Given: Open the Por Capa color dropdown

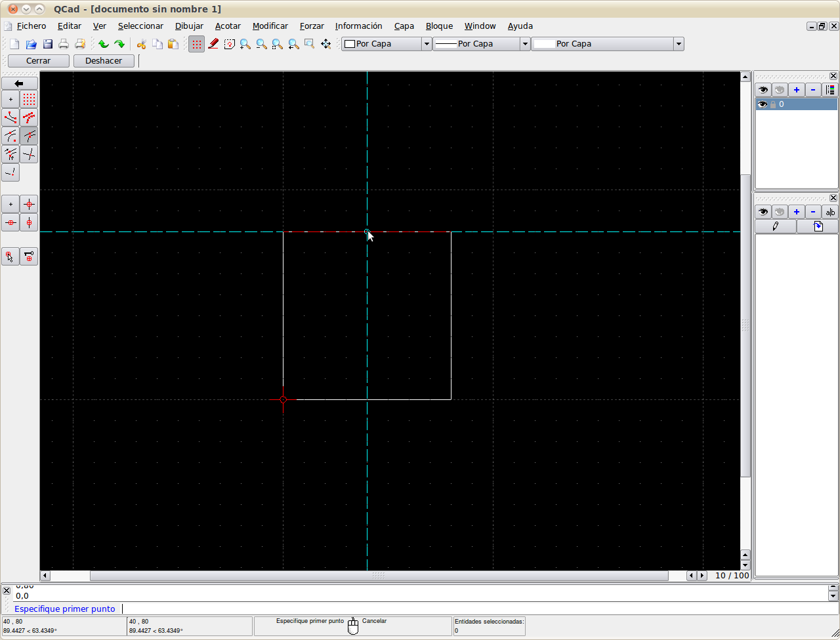Looking at the screenshot, I should tap(425, 44).
